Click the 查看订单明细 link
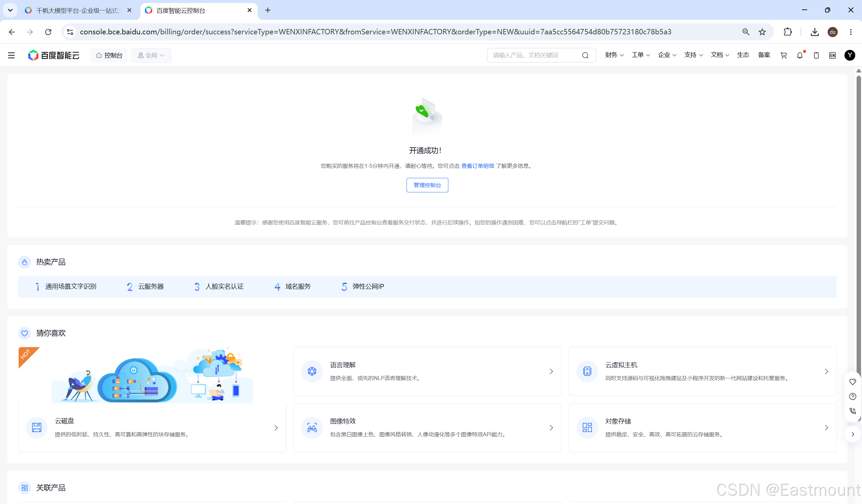Image resolution: width=862 pixels, height=504 pixels. [x=478, y=166]
